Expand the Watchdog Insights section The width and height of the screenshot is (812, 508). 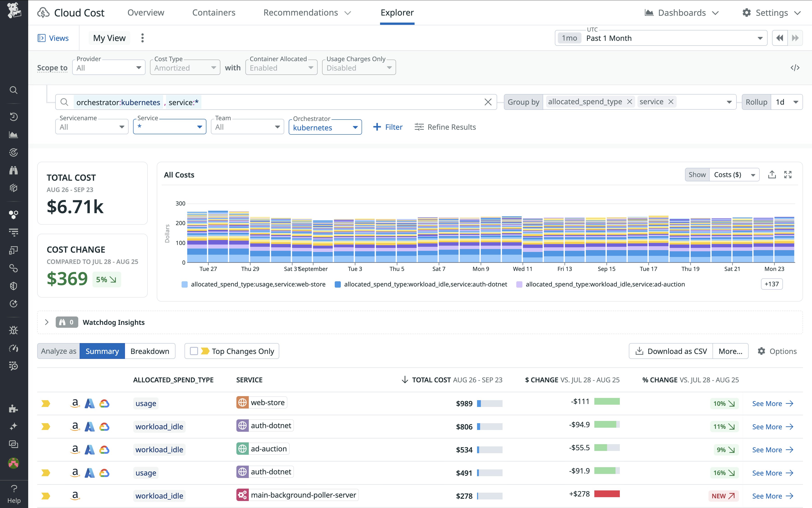47,322
